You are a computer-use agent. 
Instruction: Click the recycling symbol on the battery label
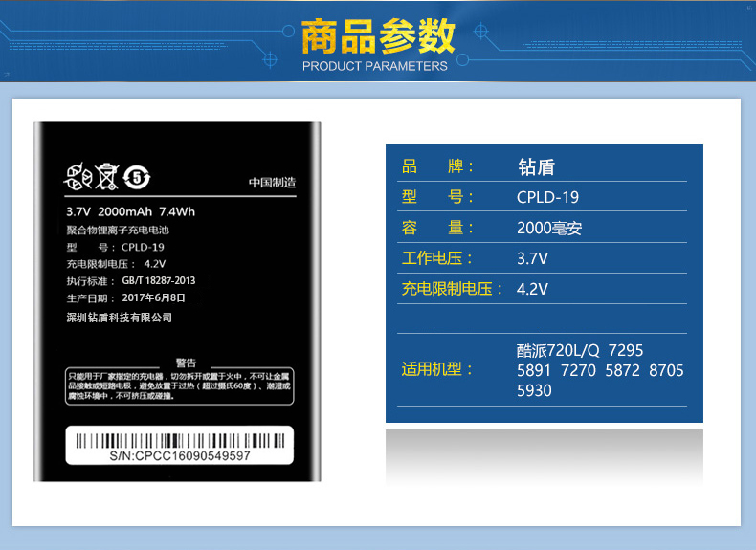pos(78,177)
